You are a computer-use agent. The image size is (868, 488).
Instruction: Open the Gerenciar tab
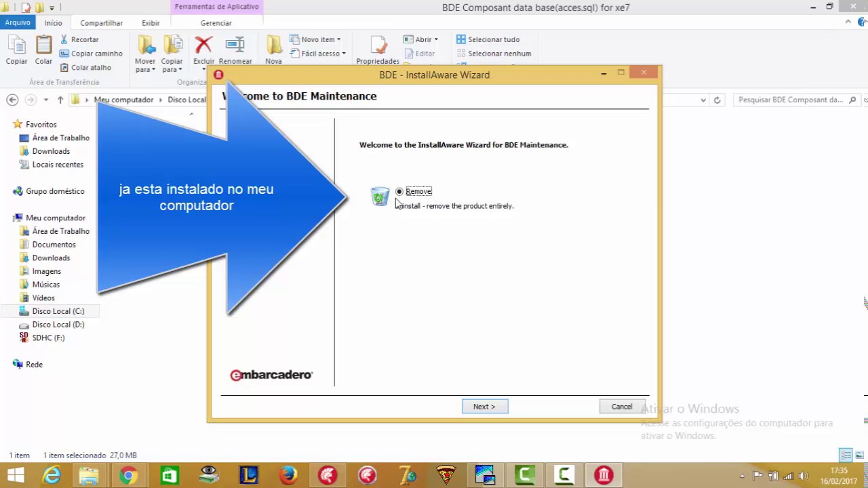pyautogui.click(x=216, y=23)
